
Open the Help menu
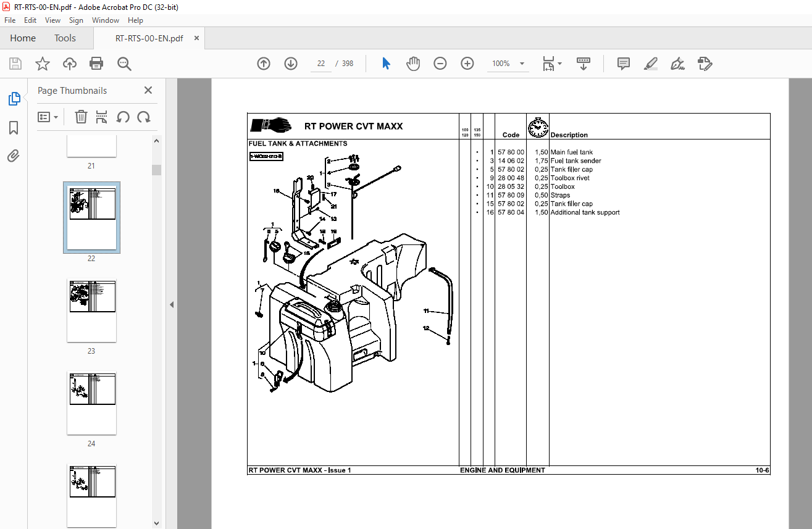click(135, 20)
